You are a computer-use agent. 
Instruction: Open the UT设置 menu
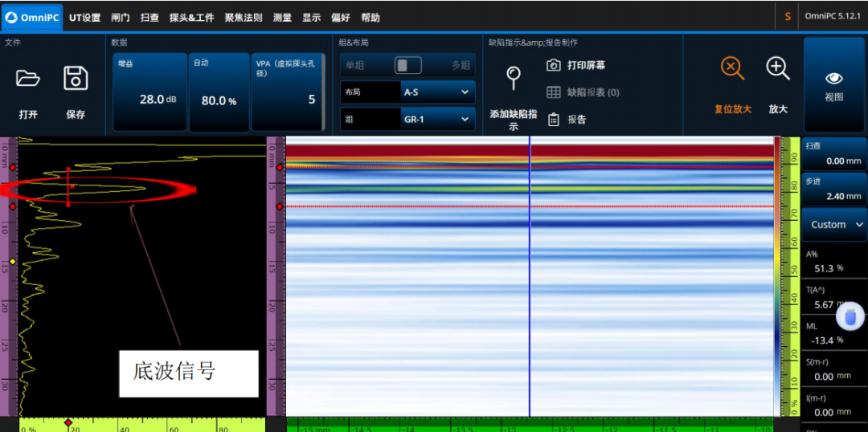[84, 18]
